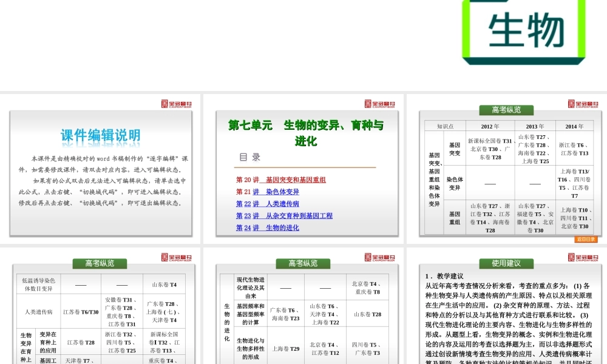The image size is (607, 364).
Task: Click the 基因突变 row label cell
Action: point(455,149)
